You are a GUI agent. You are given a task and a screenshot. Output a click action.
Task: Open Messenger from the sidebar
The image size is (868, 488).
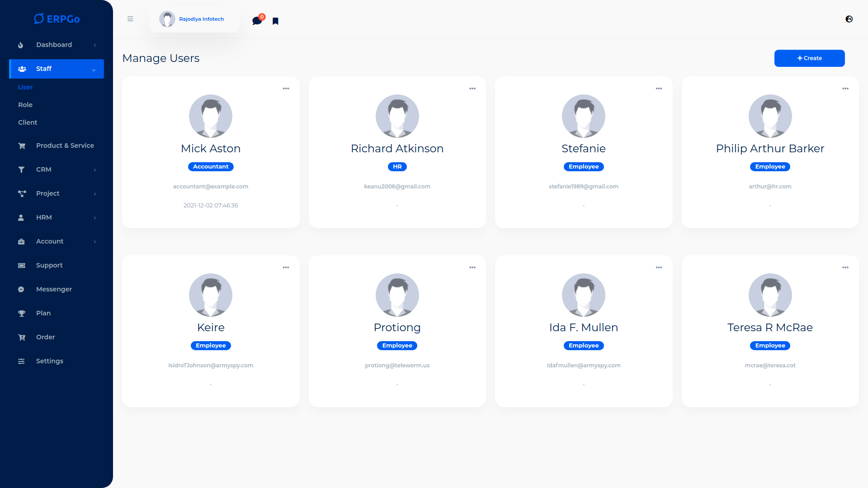click(x=54, y=289)
